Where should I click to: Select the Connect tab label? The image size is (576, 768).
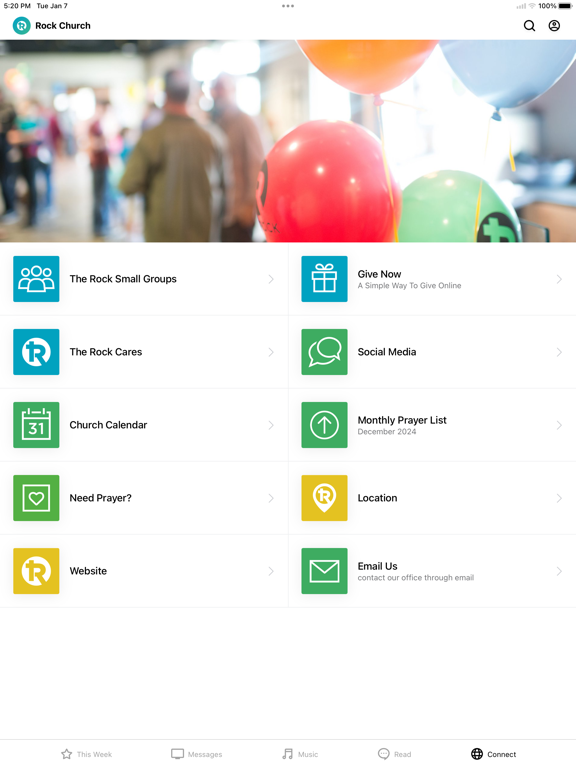502,754
